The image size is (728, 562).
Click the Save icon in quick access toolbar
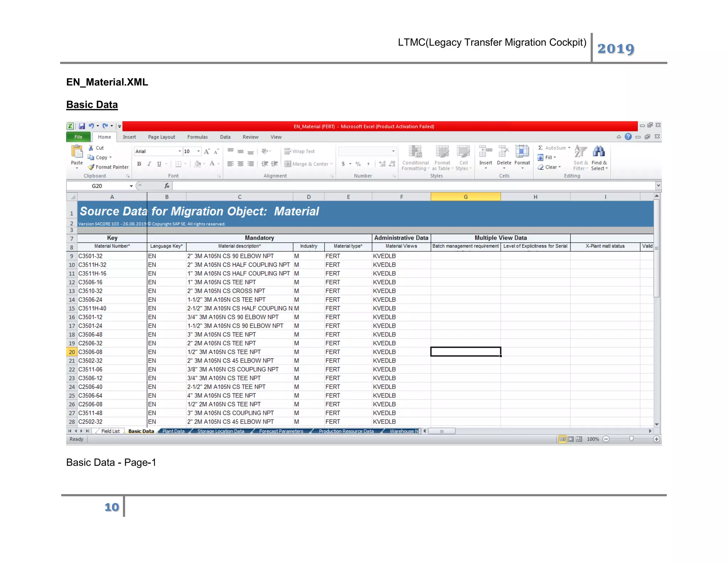tap(82, 126)
